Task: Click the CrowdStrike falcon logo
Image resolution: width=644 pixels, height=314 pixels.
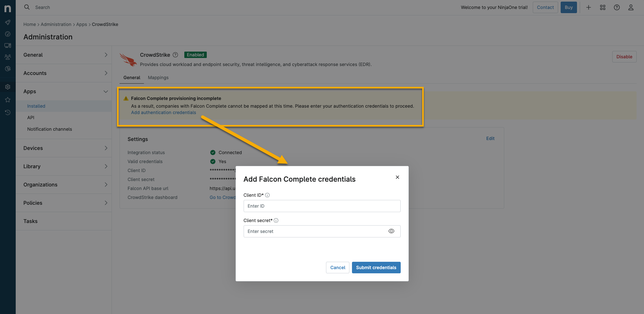Action: tap(128, 60)
